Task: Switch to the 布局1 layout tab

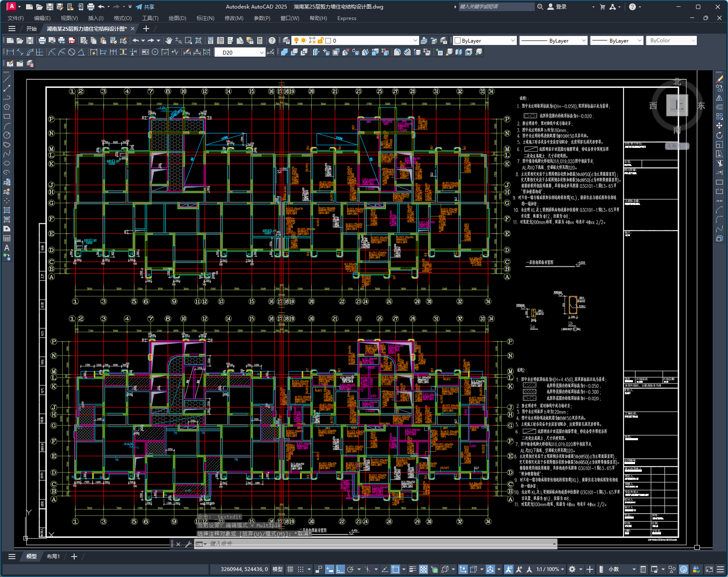Action: [x=53, y=557]
